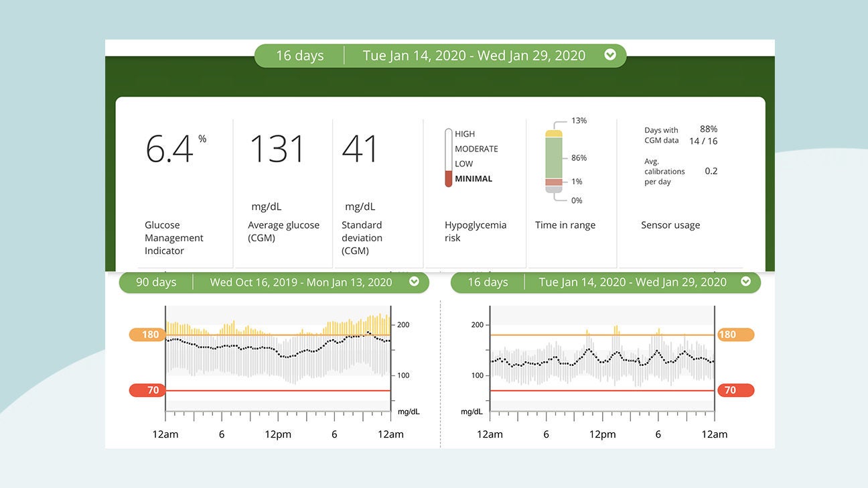Select the 180 high threshold marker on the 16-day chart
Image resolution: width=868 pixels, height=488 pixels.
(735, 335)
